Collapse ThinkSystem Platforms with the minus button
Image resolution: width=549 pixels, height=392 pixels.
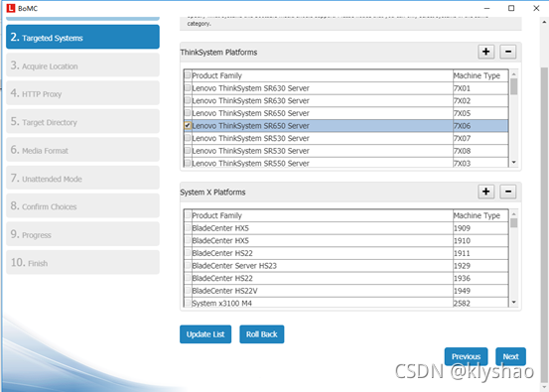(x=508, y=52)
